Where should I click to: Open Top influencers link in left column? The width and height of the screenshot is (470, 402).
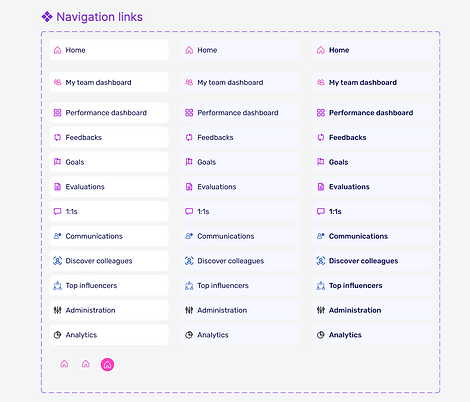click(x=109, y=285)
